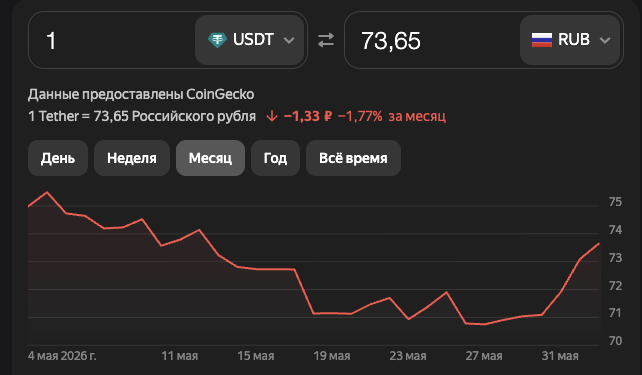642x375 pixels.
Task: Switch chart to День period
Action: point(58,158)
